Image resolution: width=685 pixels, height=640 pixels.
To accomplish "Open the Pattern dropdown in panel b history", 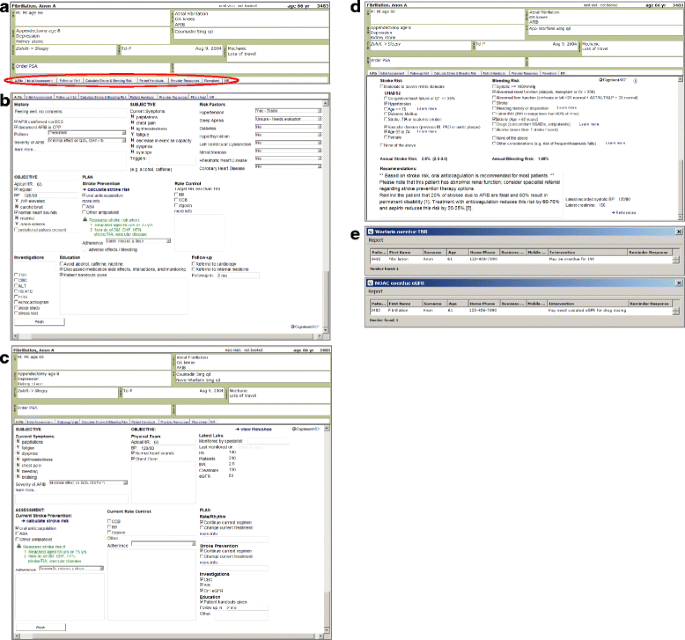I will click(86, 133).
